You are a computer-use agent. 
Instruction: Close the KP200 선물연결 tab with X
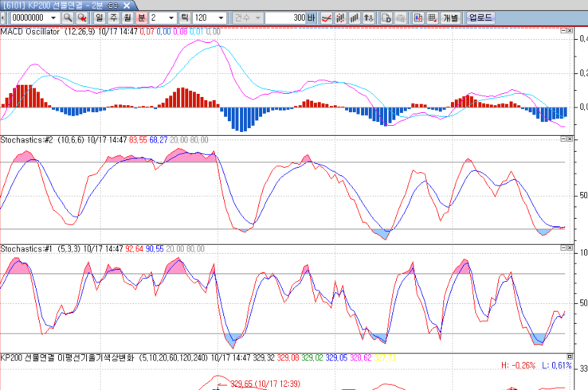click(124, 5)
